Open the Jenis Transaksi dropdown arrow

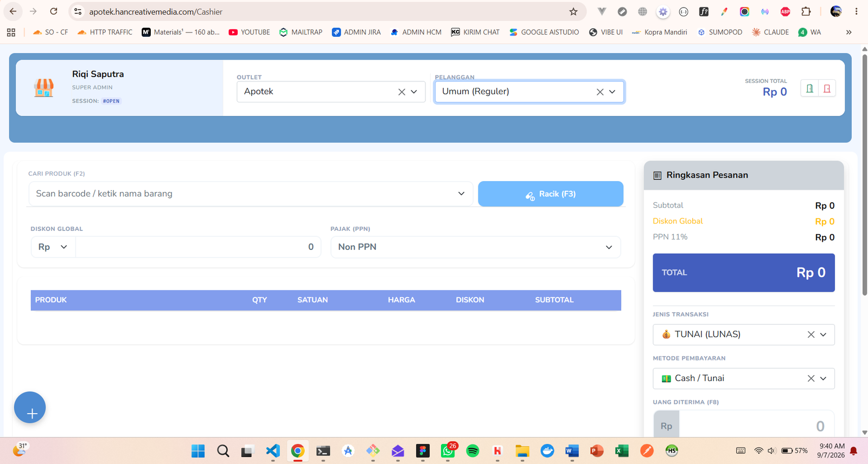(x=824, y=334)
